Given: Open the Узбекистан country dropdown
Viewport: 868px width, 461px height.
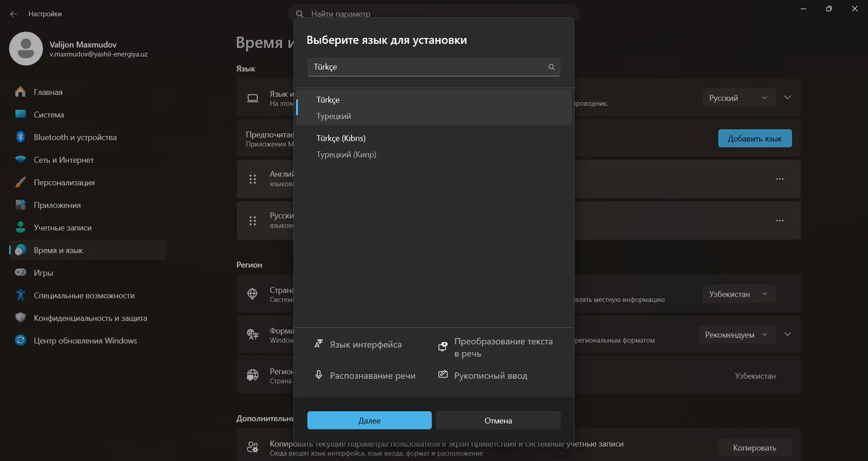Looking at the screenshot, I should point(739,294).
